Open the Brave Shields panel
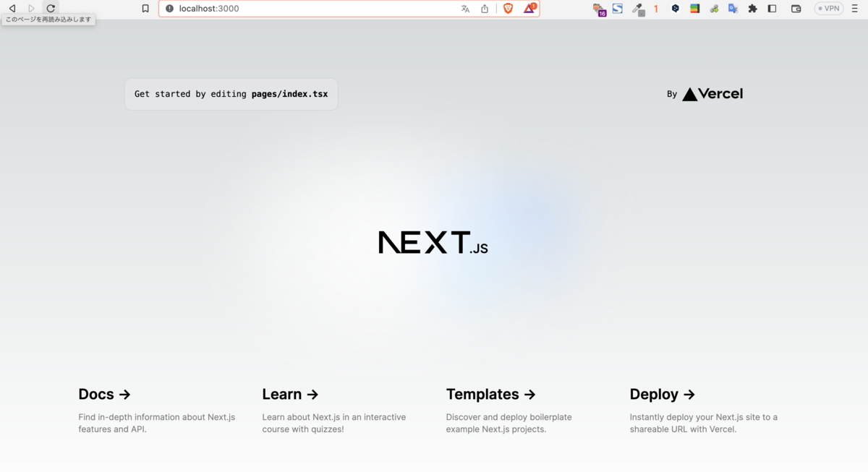Image resolution: width=868 pixels, height=472 pixels. [x=509, y=8]
